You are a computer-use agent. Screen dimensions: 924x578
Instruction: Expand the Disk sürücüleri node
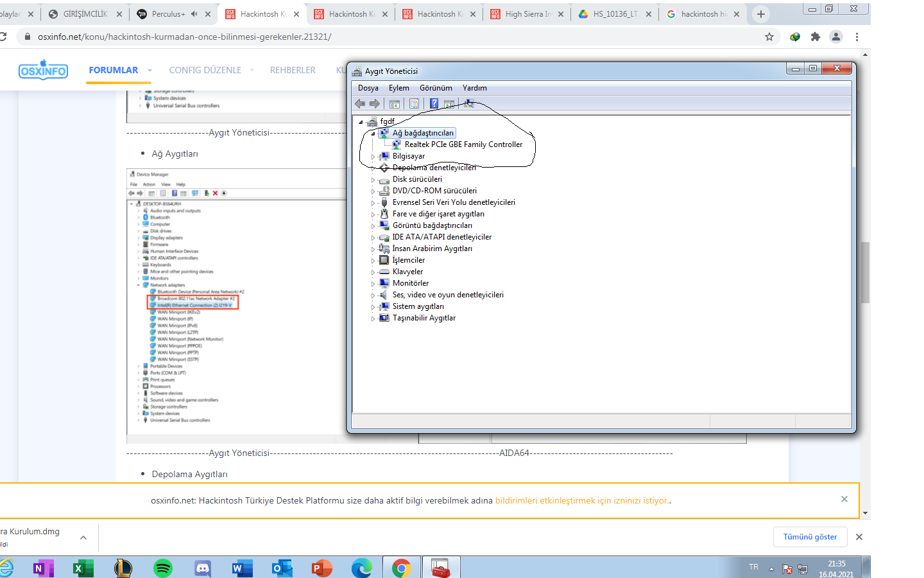373,180
